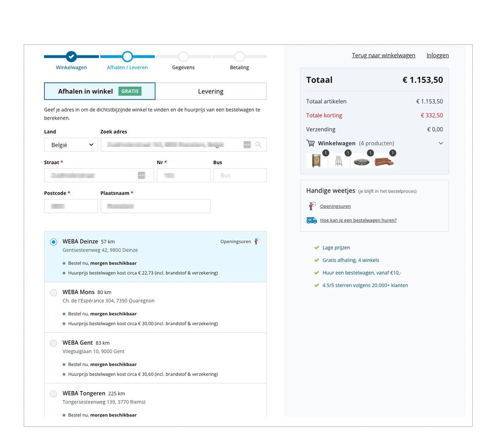The height and width of the screenshot is (445, 504).
Task: Click address Gentsesteenweg 42, 9800 Deinze
Action: click(100, 250)
